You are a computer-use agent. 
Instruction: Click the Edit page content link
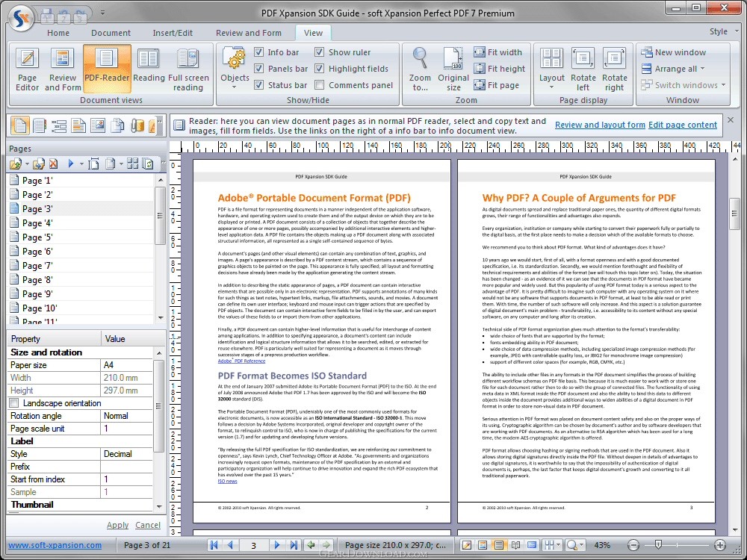682,125
